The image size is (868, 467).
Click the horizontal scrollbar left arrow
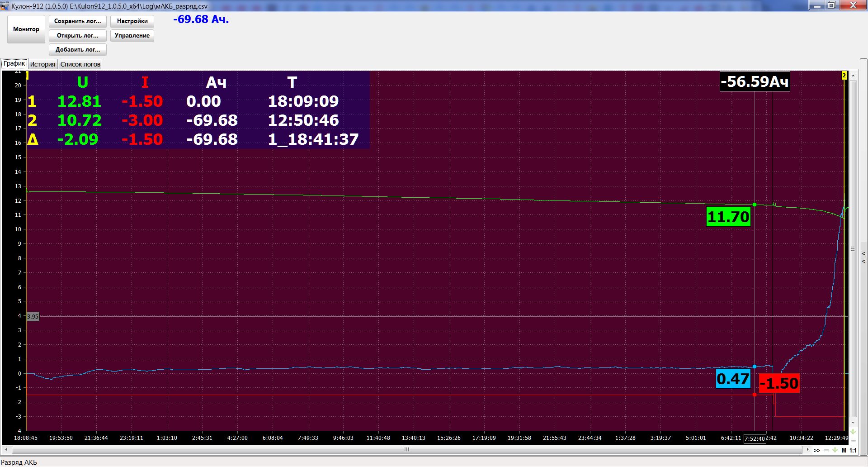click(x=6, y=450)
